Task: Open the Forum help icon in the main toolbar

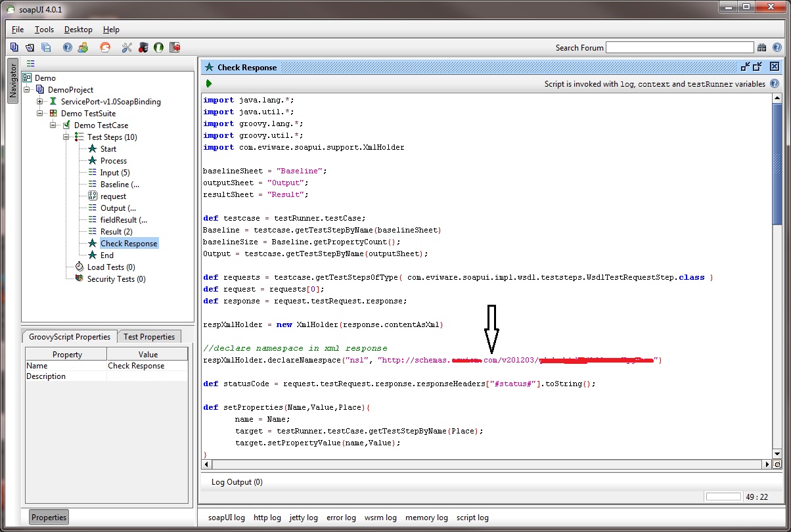Action: click(x=67, y=47)
